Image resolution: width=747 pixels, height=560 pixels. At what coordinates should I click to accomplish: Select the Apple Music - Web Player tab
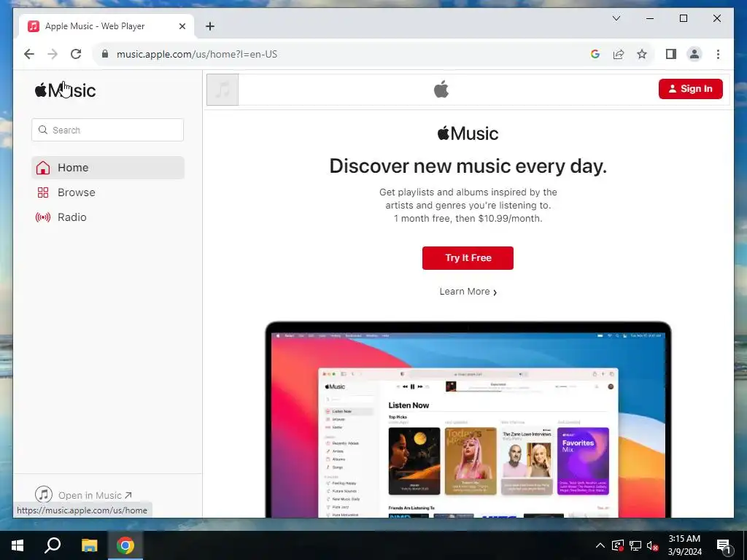[x=107, y=26]
